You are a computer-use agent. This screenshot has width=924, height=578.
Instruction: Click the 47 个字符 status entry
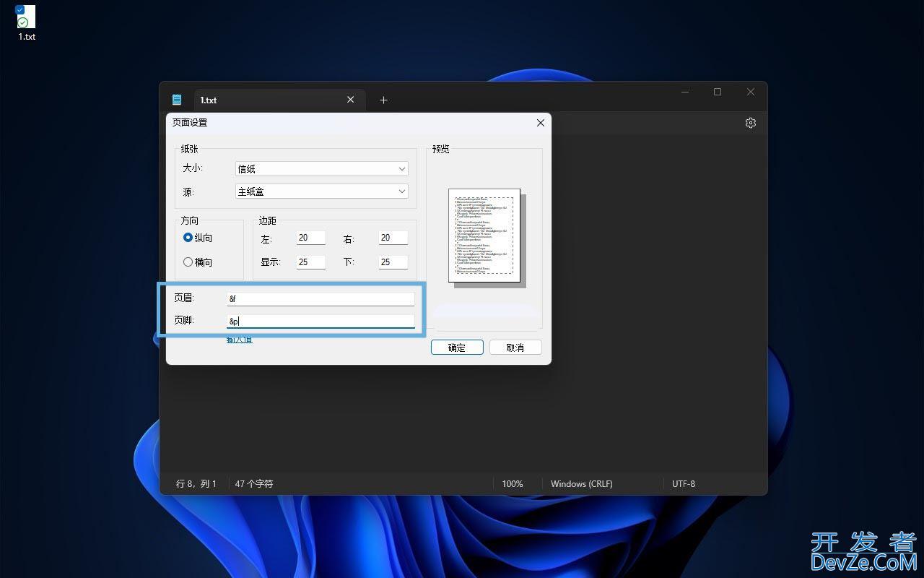pos(254,484)
